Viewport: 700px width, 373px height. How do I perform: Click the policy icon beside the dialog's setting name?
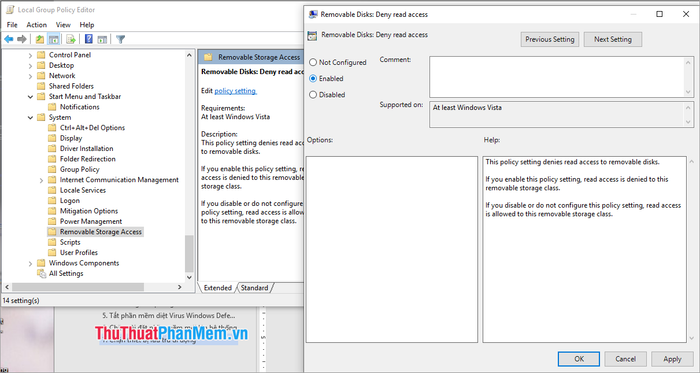click(312, 36)
